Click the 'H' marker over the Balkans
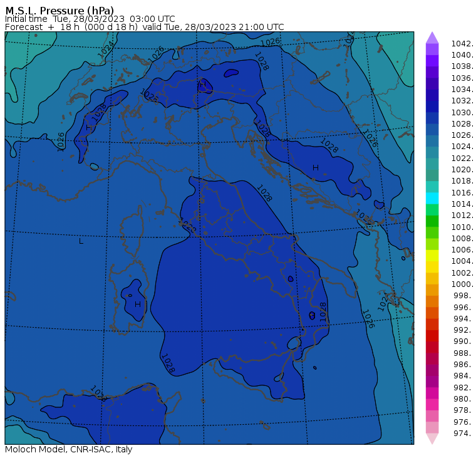This screenshot has width=476, height=458. click(316, 168)
